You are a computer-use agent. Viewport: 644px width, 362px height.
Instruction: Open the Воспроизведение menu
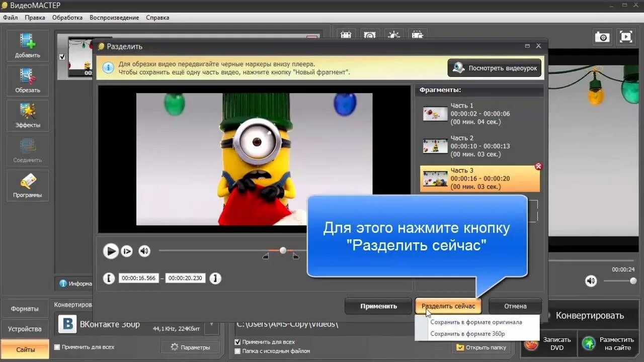(x=114, y=18)
